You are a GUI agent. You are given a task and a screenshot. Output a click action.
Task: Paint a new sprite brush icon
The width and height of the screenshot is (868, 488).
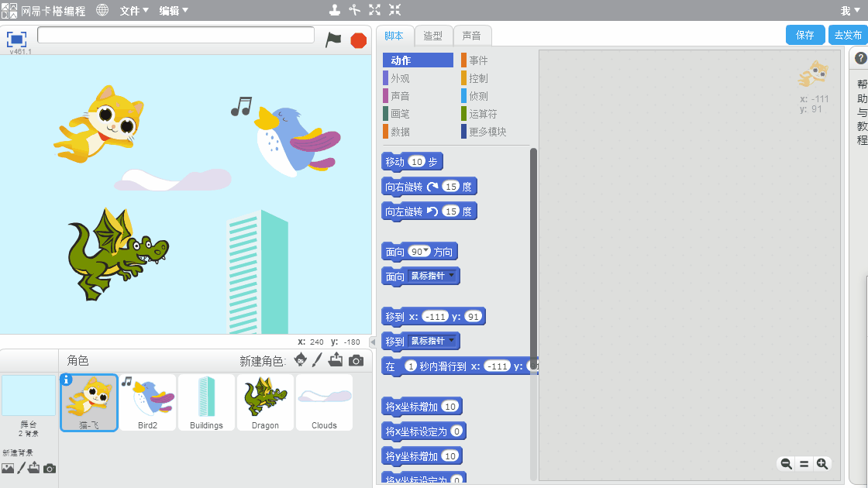(x=317, y=360)
